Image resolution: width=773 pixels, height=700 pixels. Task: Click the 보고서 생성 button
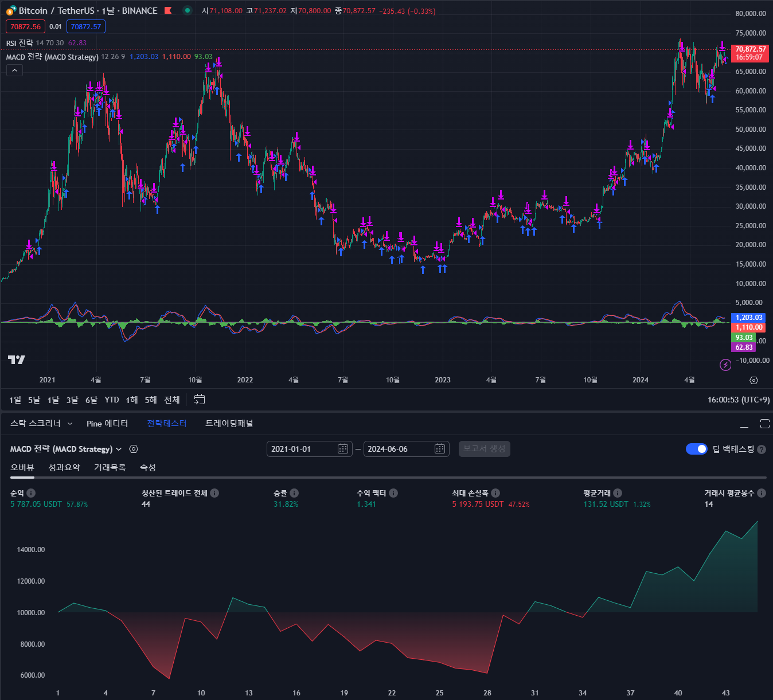coord(485,449)
